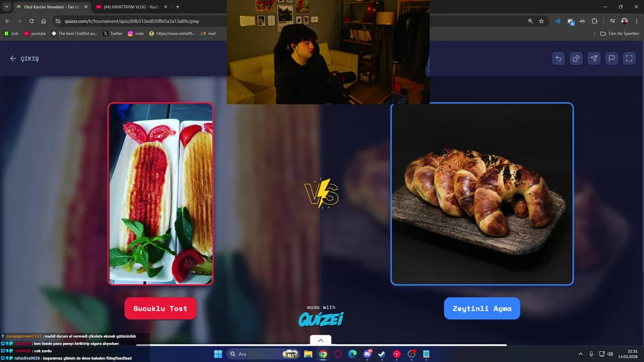Open YouTube Music from the taskbar
Image resolution: width=644 pixels, height=362 pixels.
pyautogui.click(x=396, y=354)
